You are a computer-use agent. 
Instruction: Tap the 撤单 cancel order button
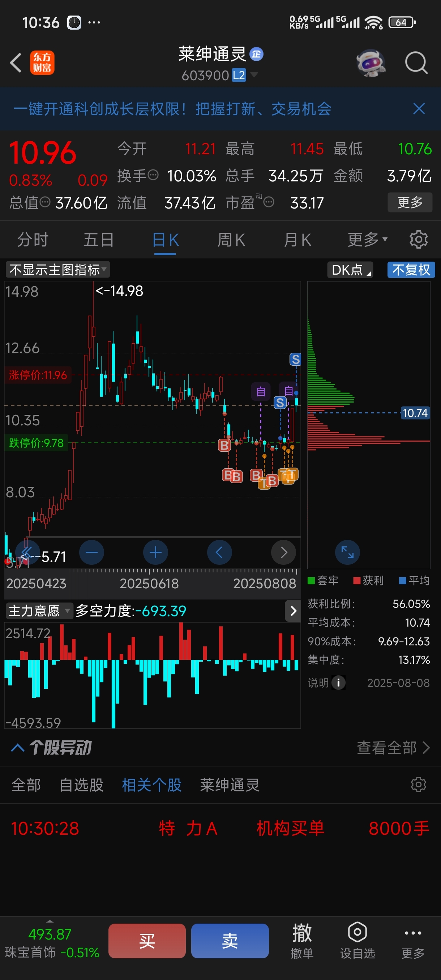(x=302, y=941)
